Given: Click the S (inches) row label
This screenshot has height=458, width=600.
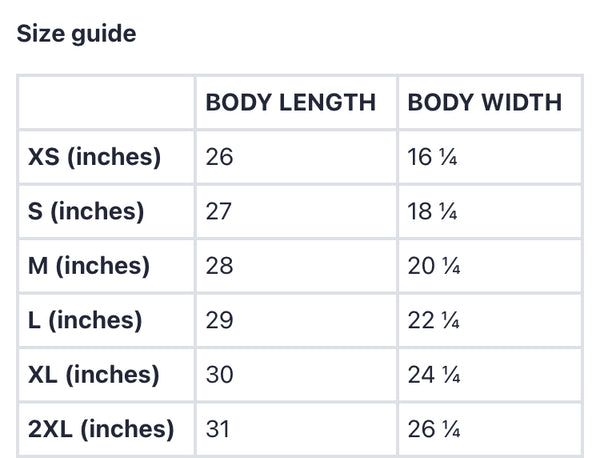Looking at the screenshot, I should (86, 212).
